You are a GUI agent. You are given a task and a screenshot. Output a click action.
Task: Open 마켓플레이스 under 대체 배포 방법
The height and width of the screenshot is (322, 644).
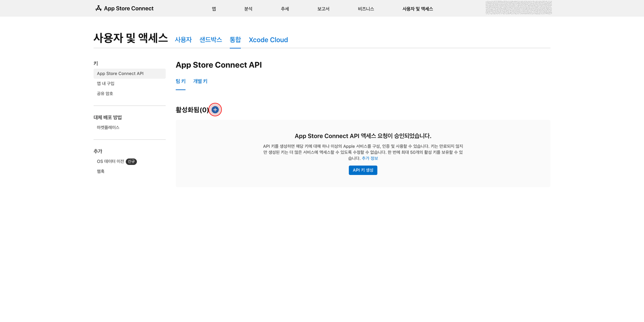[108, 127]
